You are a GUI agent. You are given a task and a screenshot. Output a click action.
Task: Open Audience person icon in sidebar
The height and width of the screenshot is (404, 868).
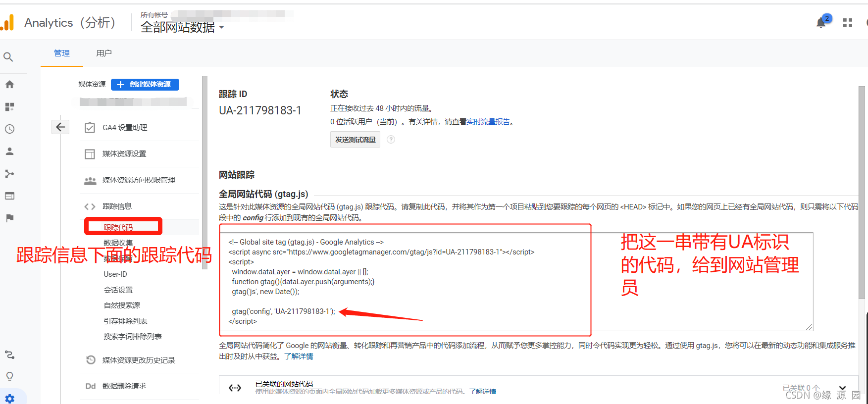9,151
